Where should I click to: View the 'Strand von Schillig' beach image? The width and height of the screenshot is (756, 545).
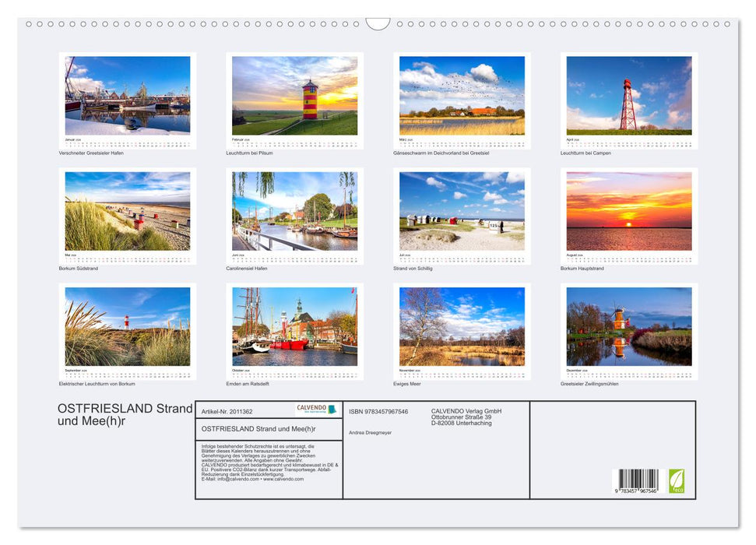[463, 212]
